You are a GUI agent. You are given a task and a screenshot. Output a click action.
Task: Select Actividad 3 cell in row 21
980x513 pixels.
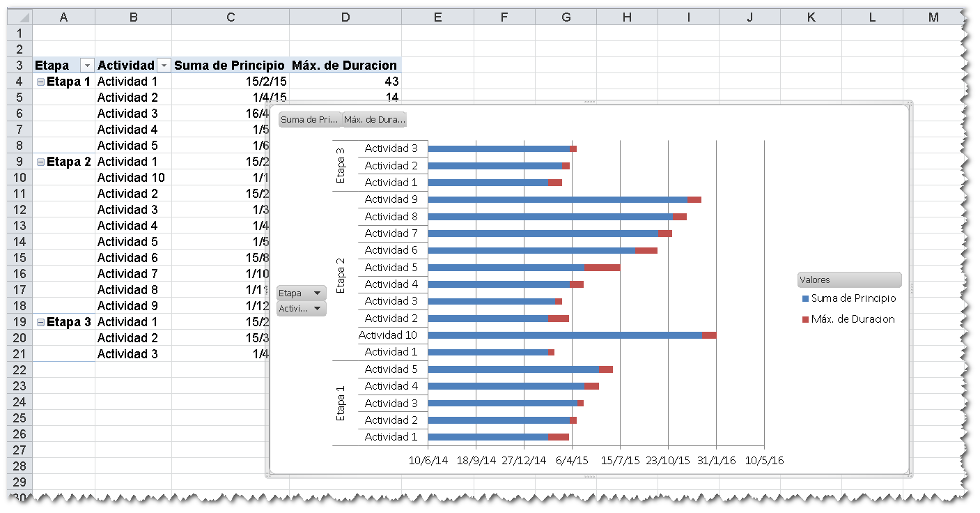click(133, 354)
